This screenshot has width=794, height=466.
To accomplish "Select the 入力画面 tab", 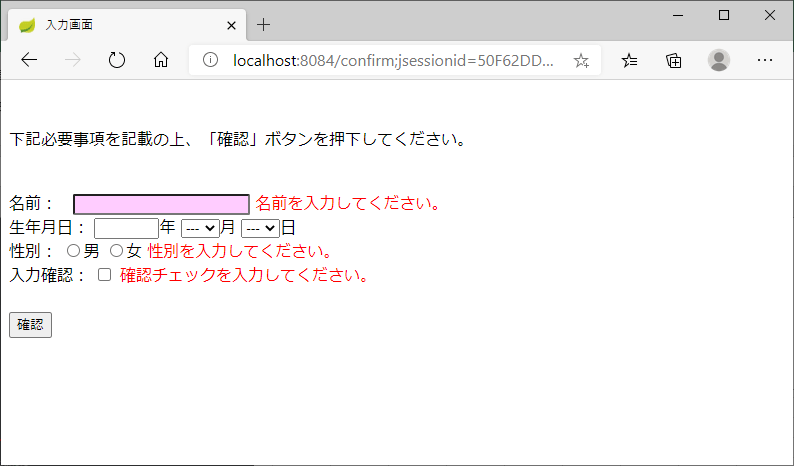I will click(x=127, y=25).
